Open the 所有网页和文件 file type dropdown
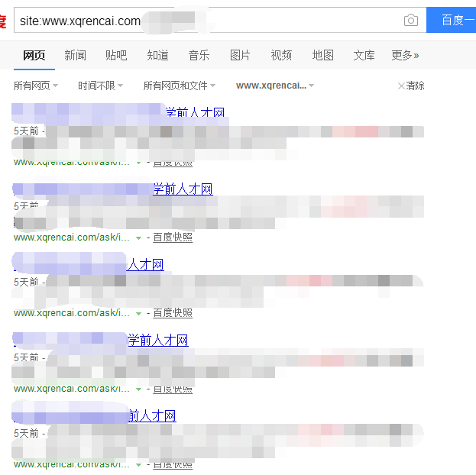The height and width of the screenshot is (475, 476). click(179, 86)
